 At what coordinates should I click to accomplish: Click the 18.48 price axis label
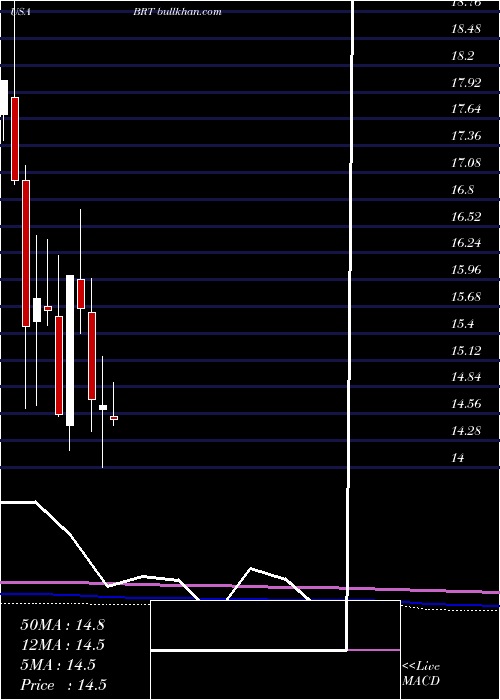466,29
